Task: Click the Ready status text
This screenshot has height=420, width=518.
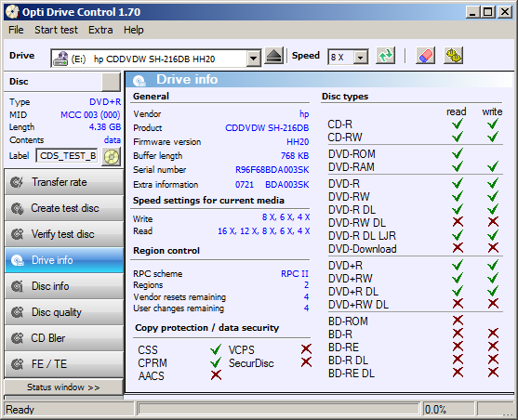Action: pyautogui.click(x=20, y=410)
